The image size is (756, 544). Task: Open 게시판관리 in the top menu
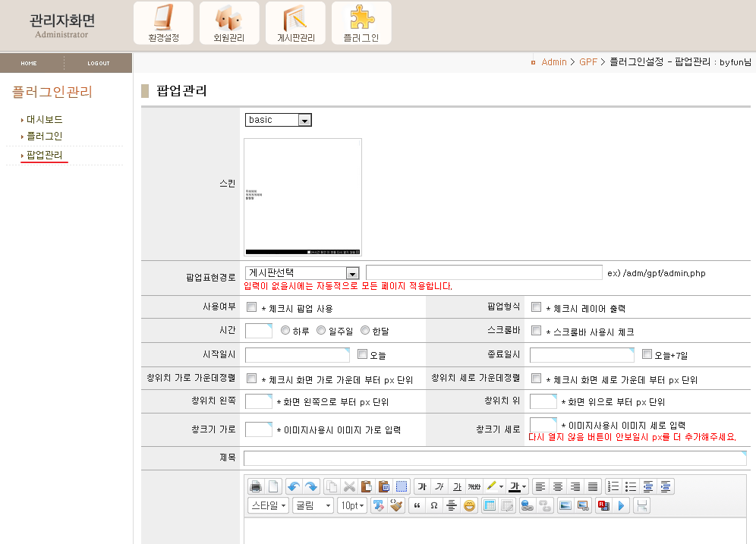pyautogui.click(x=295, y=24)
